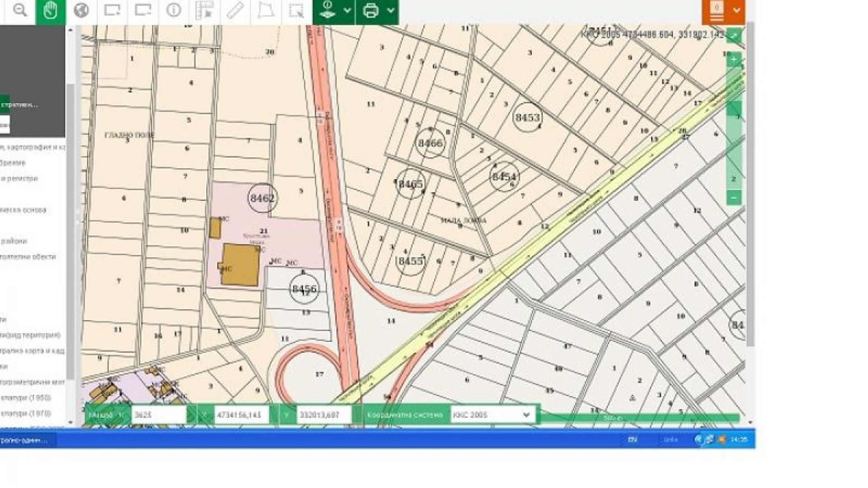Select the 'и регистри' panel entry
The width and height of the screenshot is (868, 488).
click(20, 178)
